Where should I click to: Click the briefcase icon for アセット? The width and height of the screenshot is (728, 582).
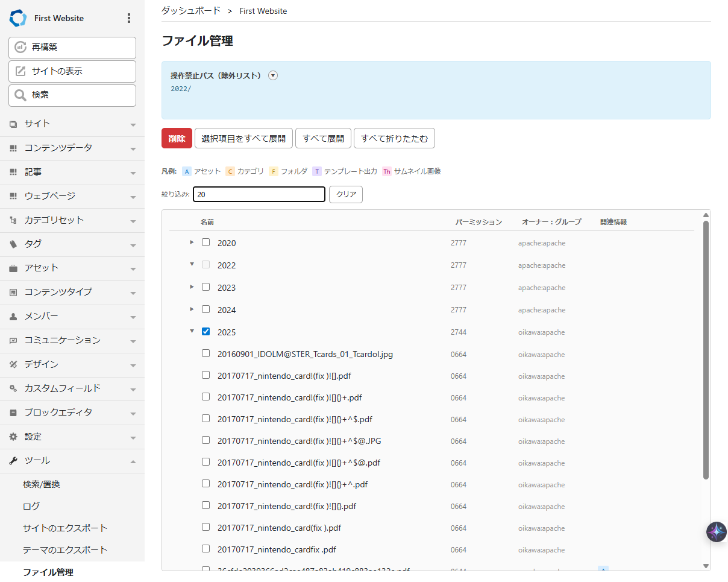pos(13,268)
